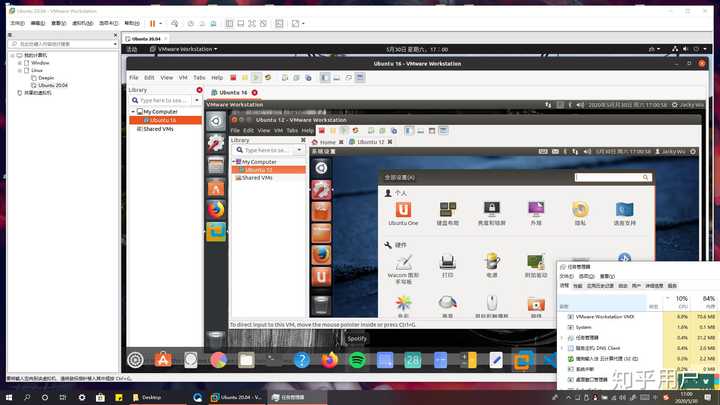
Task: Click Ubuntu dash icon in Ubuntu 16 launcher
Action: [x=216, y=121]
